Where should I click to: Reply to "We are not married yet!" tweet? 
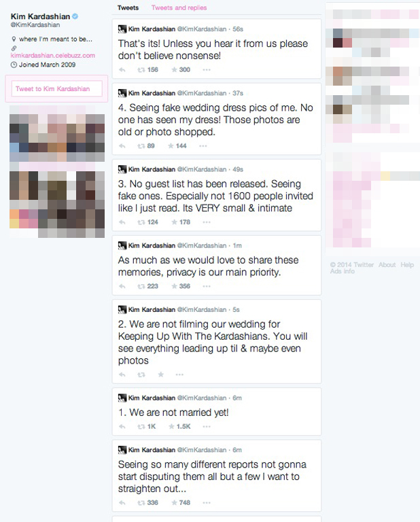click(122, 427)
